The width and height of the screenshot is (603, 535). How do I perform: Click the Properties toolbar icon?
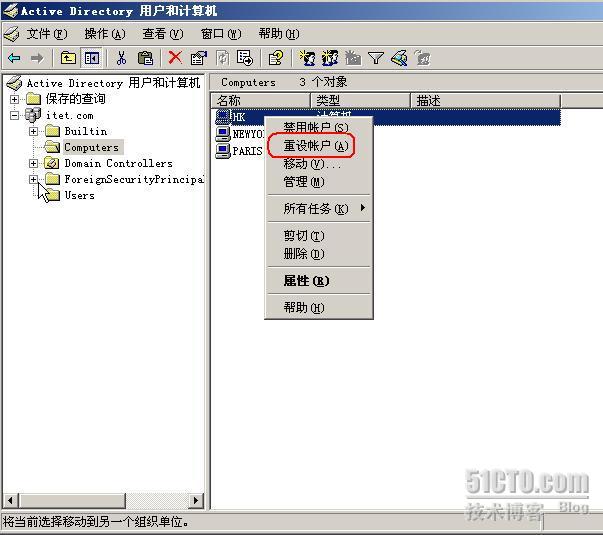(198, 58)
